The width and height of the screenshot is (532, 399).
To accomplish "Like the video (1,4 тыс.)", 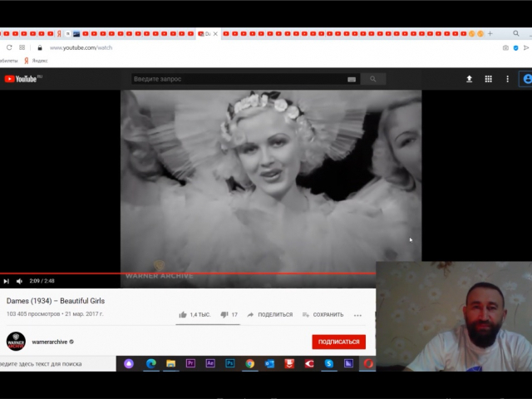I will (195, 315).
